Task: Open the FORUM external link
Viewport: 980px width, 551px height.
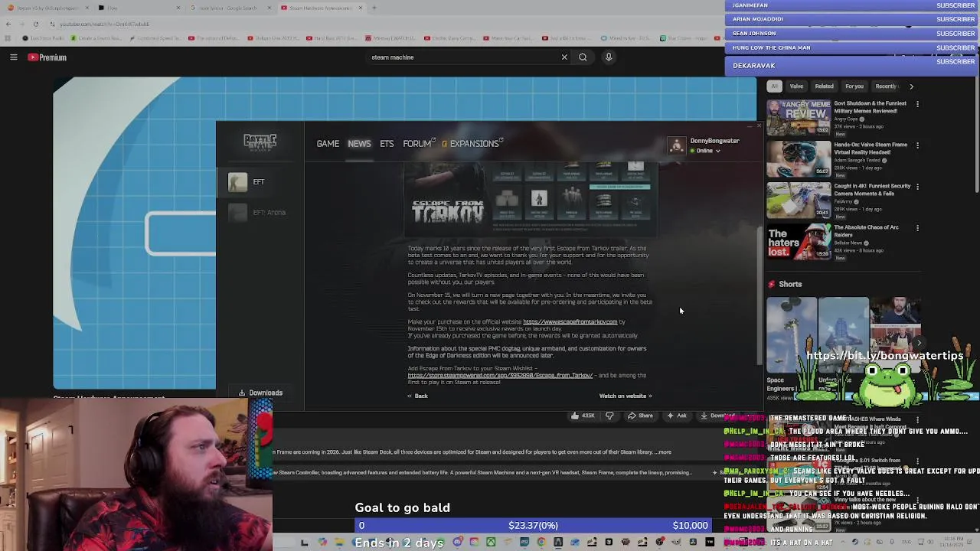Action: [x=419, y=144]
